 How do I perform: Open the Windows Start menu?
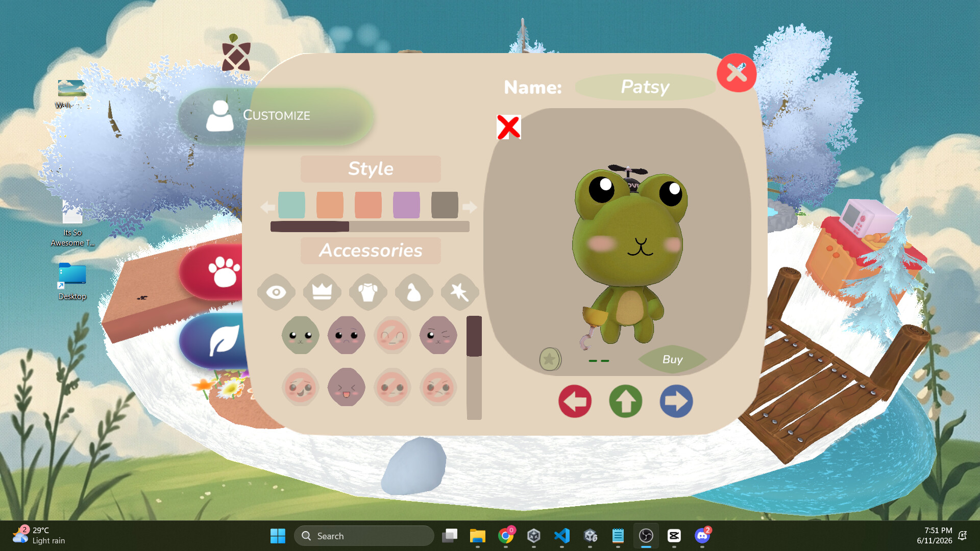point(278,536)
